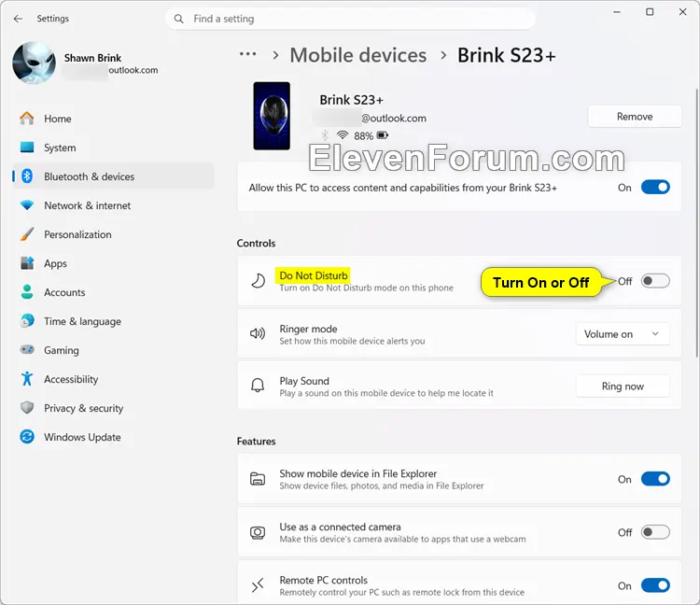
Task: Click Brink S23+ page title
Action: coord(506,55)
